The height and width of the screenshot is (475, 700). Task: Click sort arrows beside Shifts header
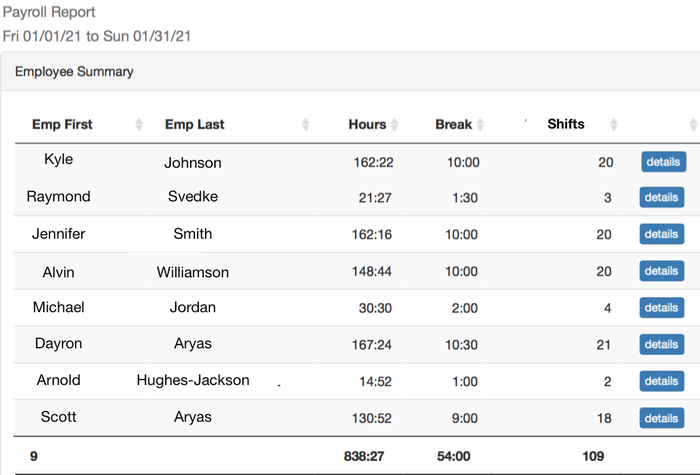coord(614,124)
